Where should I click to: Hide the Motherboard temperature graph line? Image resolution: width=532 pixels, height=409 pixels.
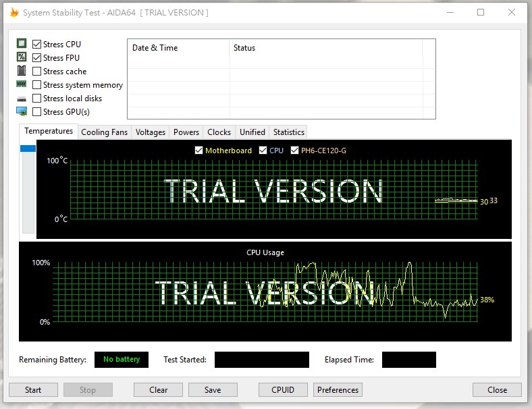tap(198, 151)
